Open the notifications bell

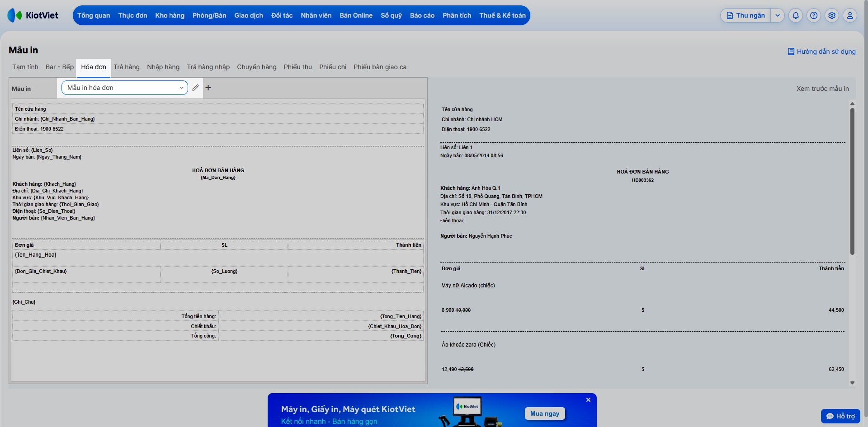coord(796,15)
